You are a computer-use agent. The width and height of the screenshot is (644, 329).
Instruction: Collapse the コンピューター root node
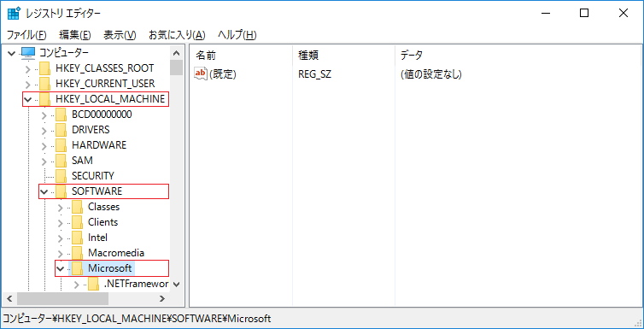[11, 53]
